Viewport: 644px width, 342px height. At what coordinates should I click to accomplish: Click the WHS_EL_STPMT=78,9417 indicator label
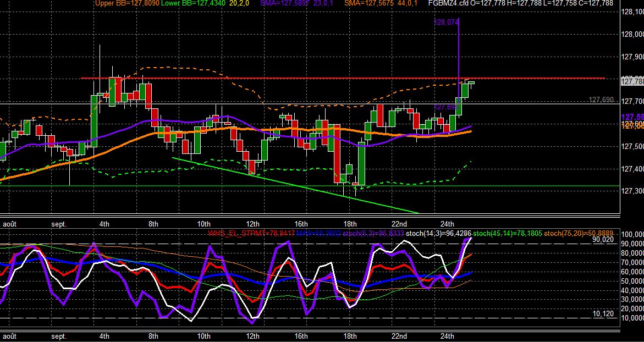251,234
